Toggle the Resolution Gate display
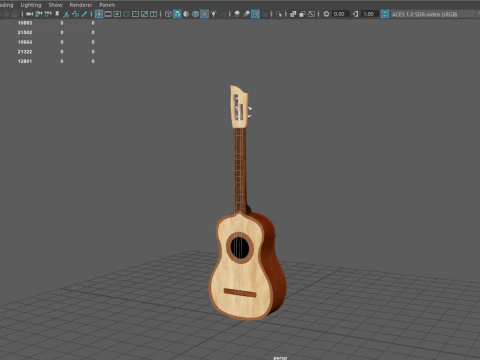 coord(117,14)
